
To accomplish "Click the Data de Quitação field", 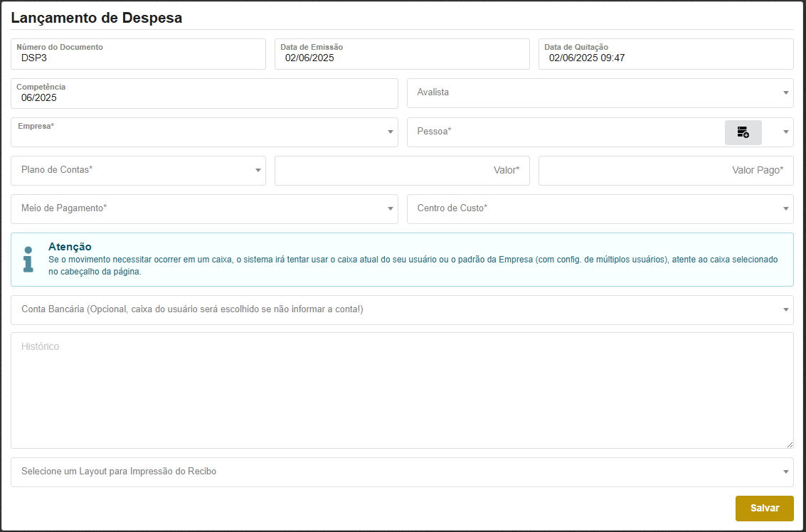I will (x=665, y=58).
